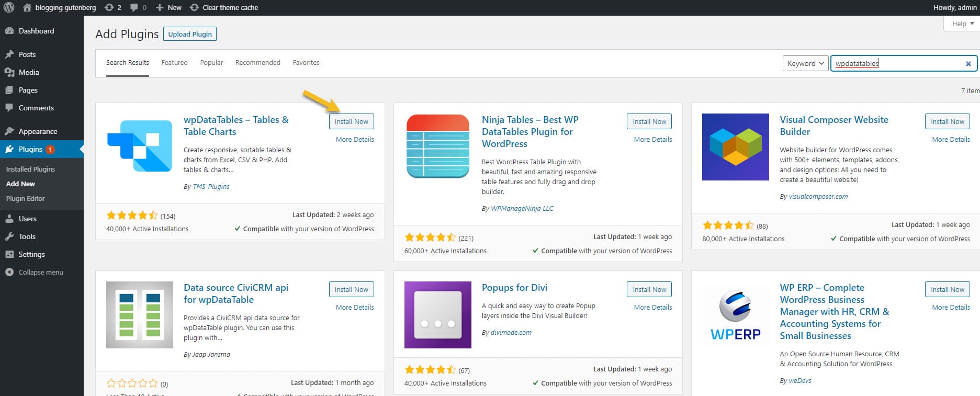Install Popups for Divi now
This screenshot has width=980, height=396.
649,289
